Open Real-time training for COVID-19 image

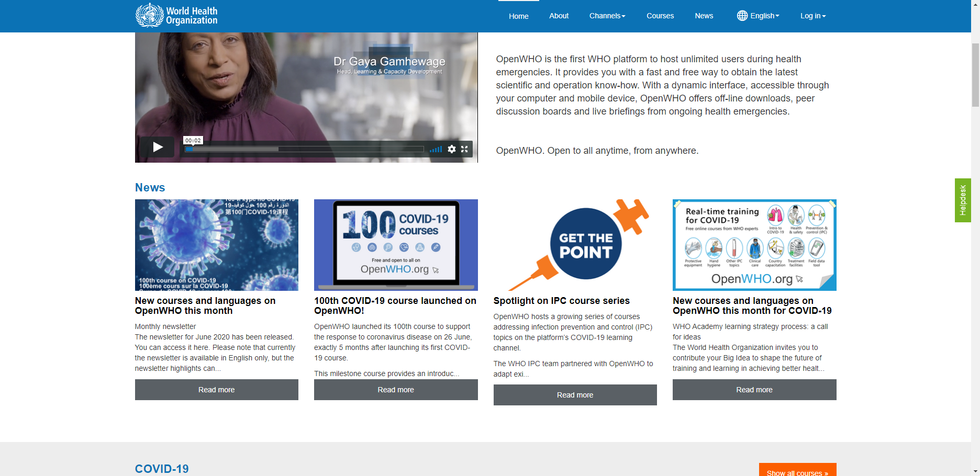point(754,245)
